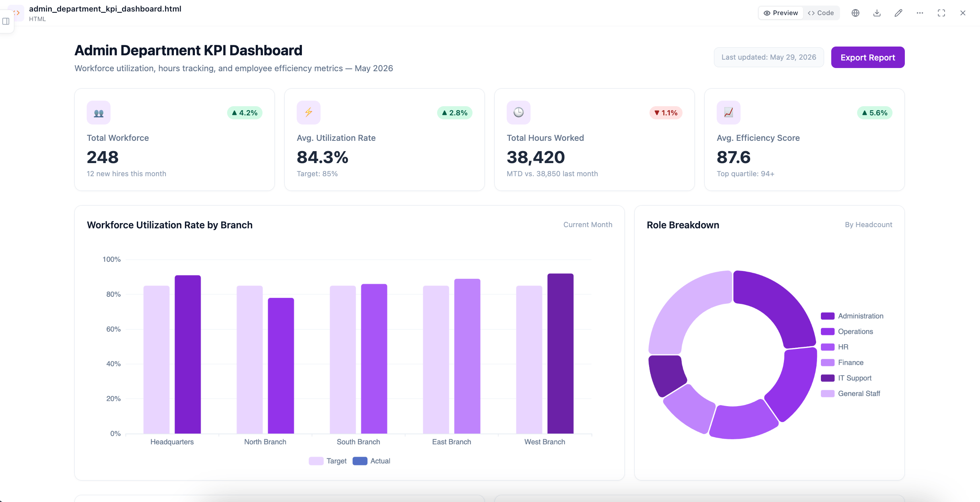Toggle the Actual legend item in the bar chart
The height and width of the screenshot is (502, 980).
(x=371, y=461)
